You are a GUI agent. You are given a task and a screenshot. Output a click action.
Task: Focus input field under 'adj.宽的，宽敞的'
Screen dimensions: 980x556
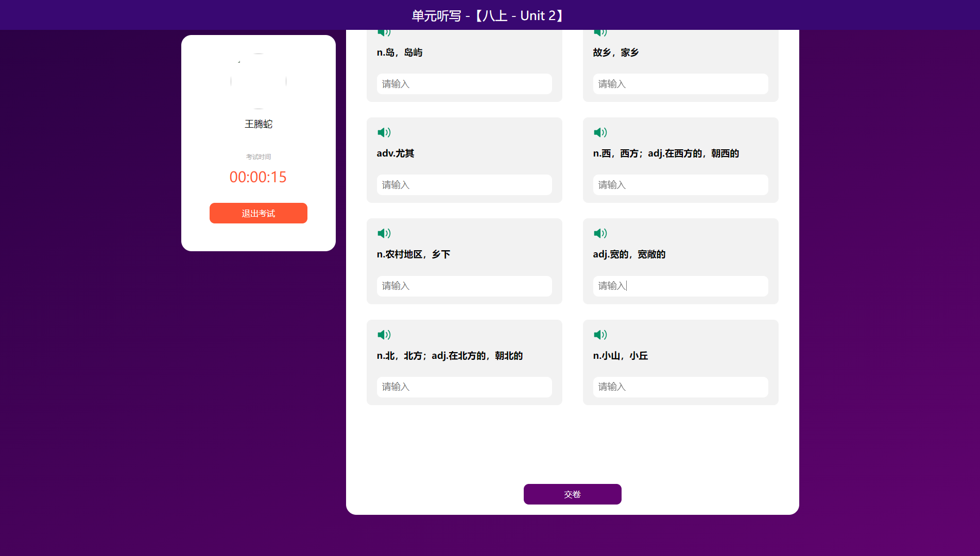pyautogui.click(x=680, y=286)
